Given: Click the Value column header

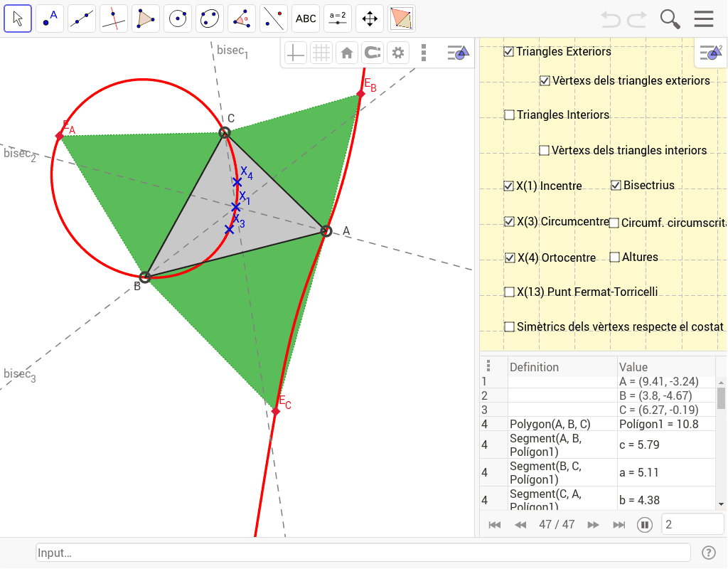Looking at the screenshot, I should pyautogui.click(x=633, y=367).
